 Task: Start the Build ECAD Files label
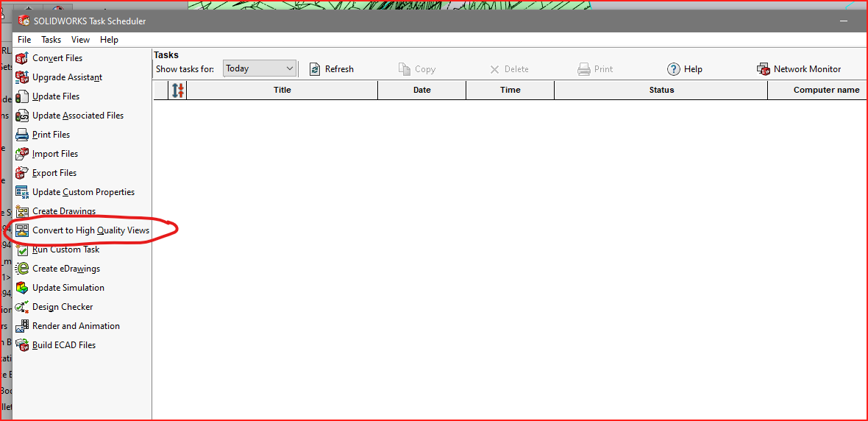pyautogui.click(x=64, y=345)
